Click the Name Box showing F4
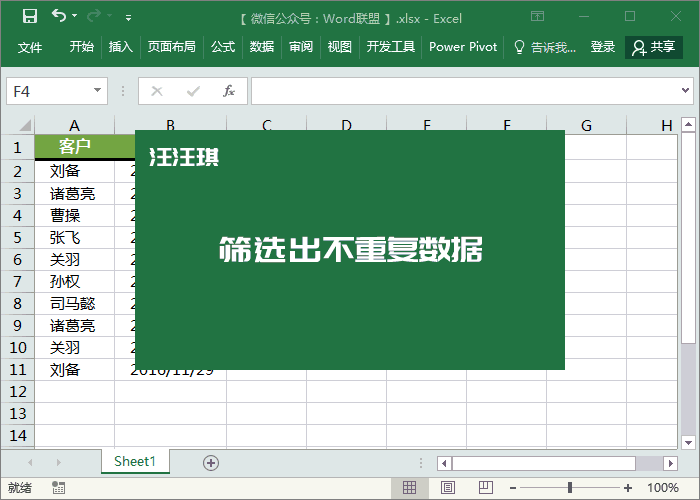Screen dimensions: 700x500 (57, 91)
